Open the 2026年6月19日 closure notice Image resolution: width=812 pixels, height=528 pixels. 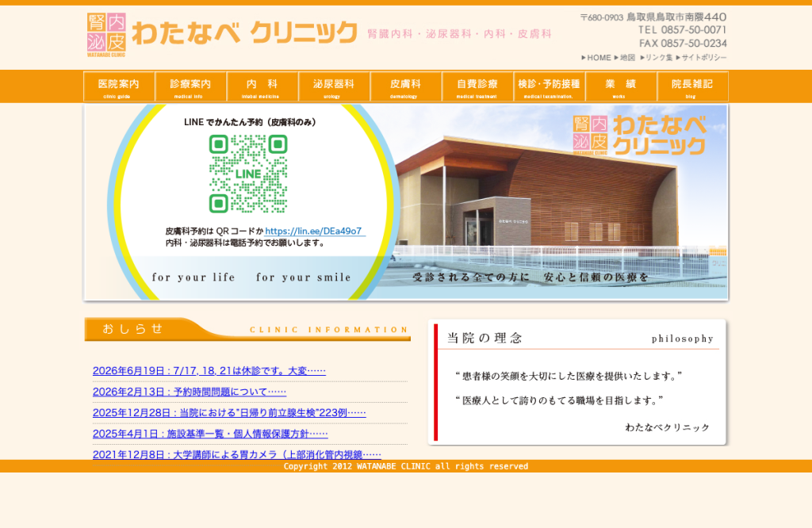coord(209,371)
